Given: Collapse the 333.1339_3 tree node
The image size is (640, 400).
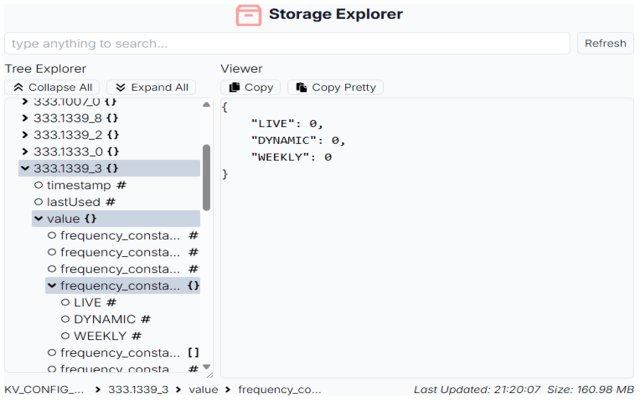Looking at the screenshot, I should tap(25, 168).
